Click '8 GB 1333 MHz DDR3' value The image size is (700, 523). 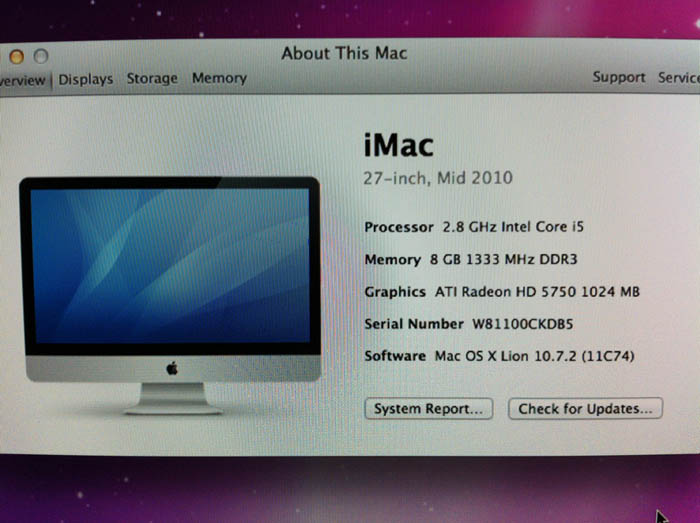coord(504,259)
